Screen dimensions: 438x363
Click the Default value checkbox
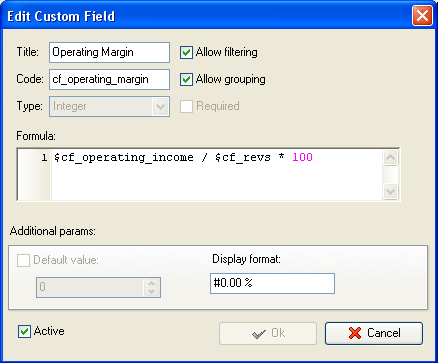click(23, 260)
